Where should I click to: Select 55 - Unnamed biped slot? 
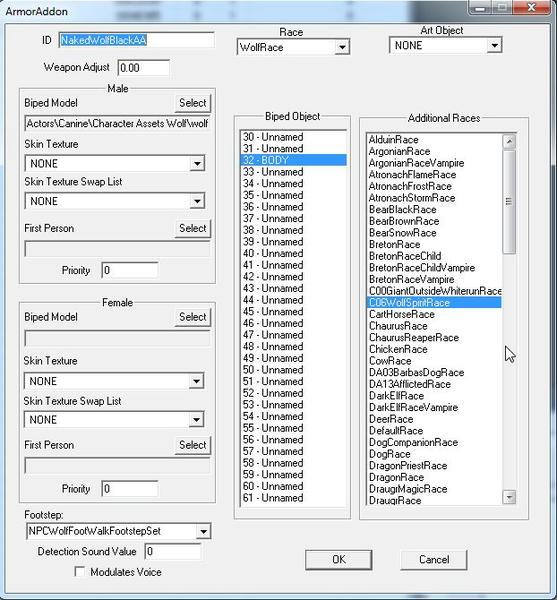pos(293,428)
